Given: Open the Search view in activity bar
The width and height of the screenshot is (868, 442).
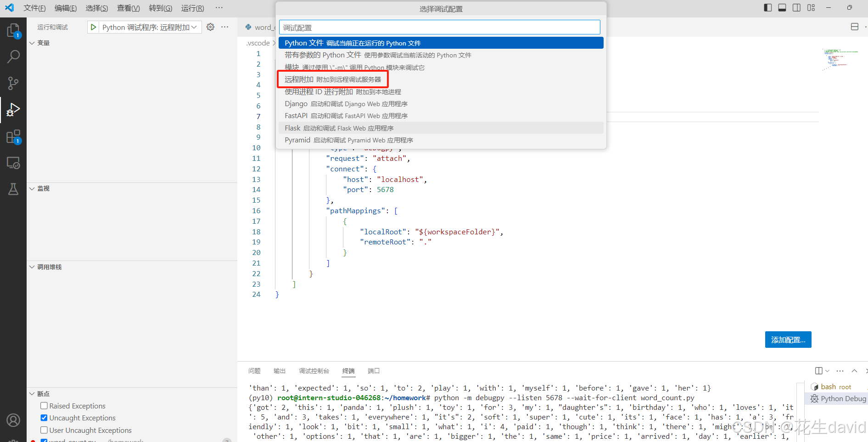Looking at the screenshot, I should tap(13, 57).
